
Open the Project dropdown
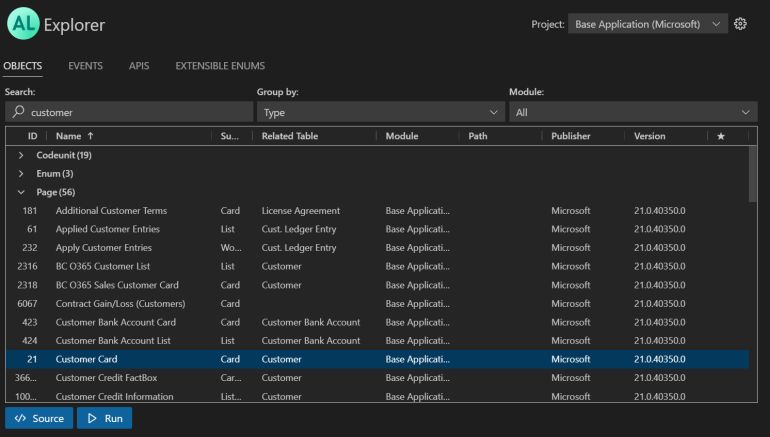pyautogui.click(x=648, y=24)
